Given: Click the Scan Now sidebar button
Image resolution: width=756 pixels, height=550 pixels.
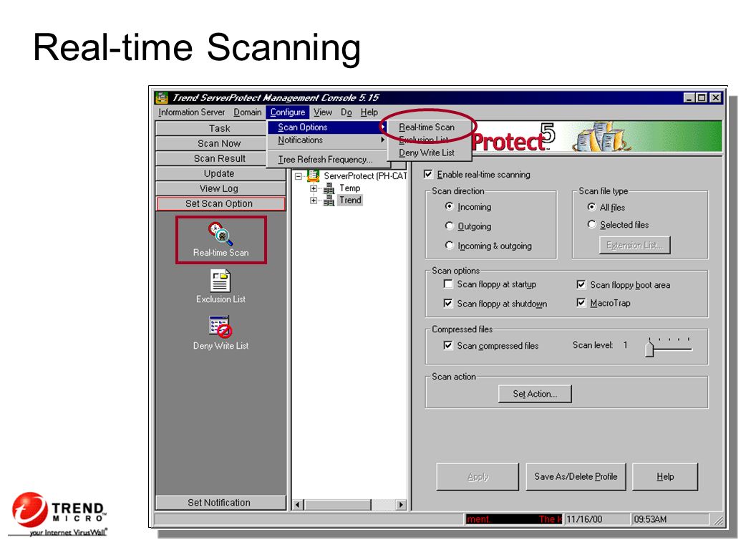Looking at the screenshot, I should 220,143.
